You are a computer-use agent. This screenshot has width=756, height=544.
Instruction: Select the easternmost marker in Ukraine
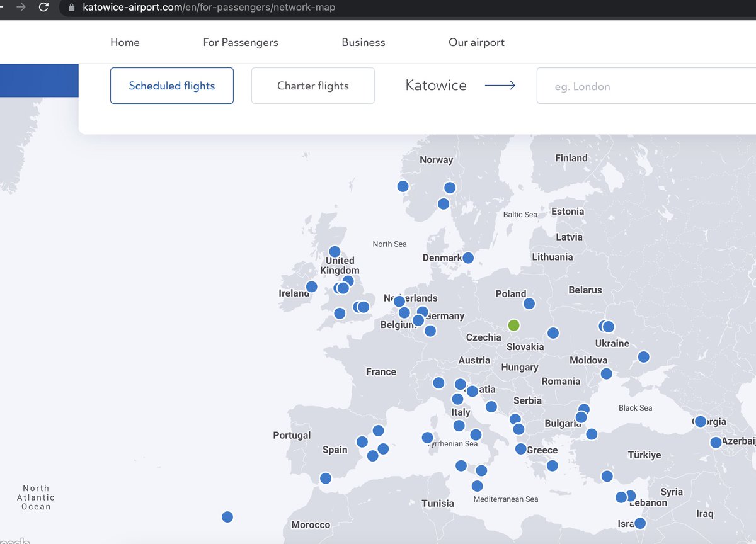[643, 356]
